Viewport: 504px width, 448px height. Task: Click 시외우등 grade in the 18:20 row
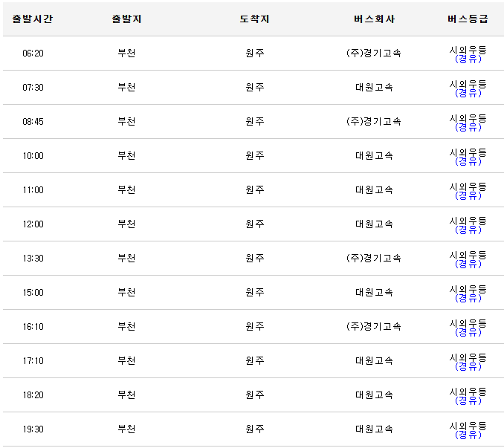click(468, 392)
